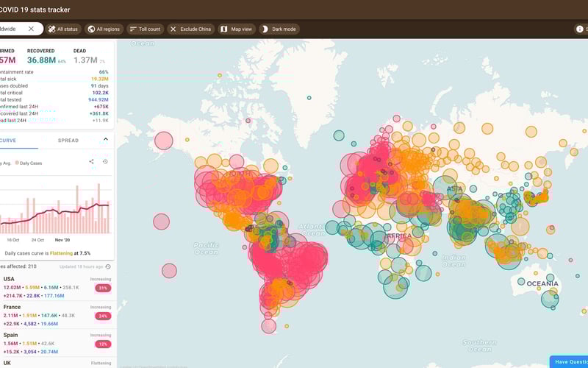Open the All status filter chip
The image size is (588, 368).
point(63,29)
